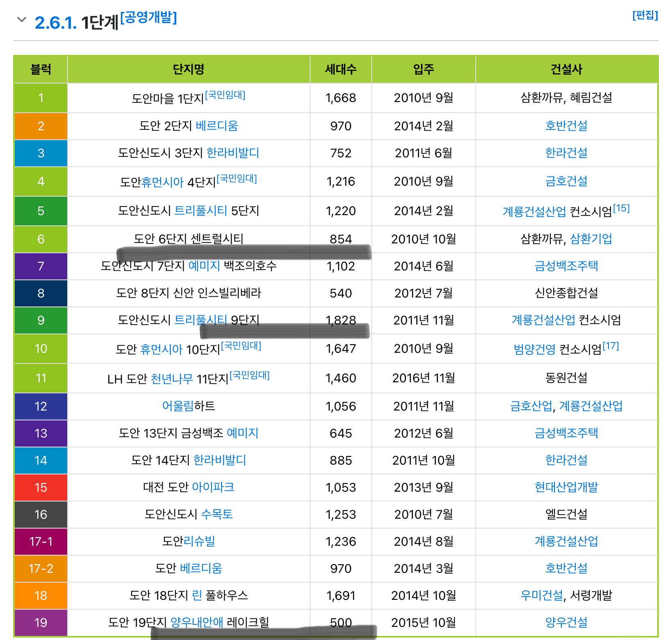
Task: Open 국민임대 footnote on 11단지 row
Action: pos(250,375)
